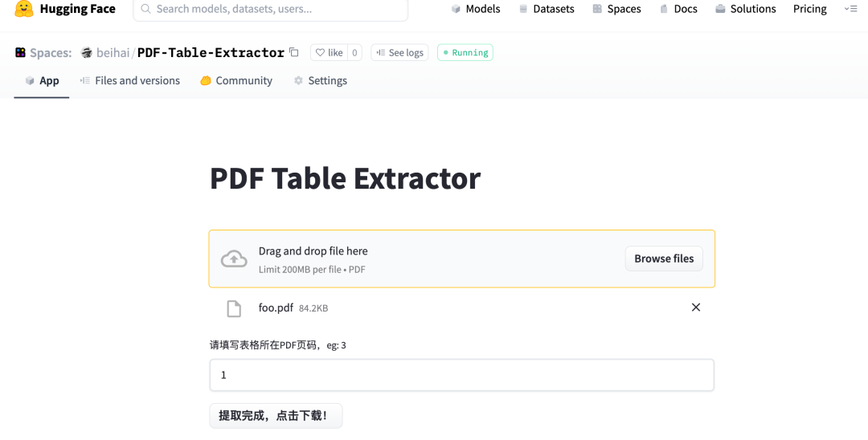868x440 pixels.
Task: Open the Solutions menu
Action: (x=746, y=9)
